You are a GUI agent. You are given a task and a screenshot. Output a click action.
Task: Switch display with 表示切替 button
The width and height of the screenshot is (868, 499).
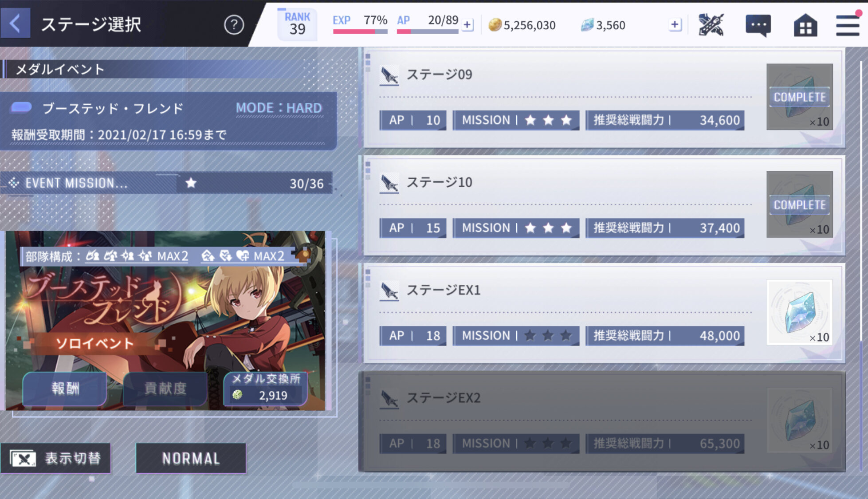55,458
